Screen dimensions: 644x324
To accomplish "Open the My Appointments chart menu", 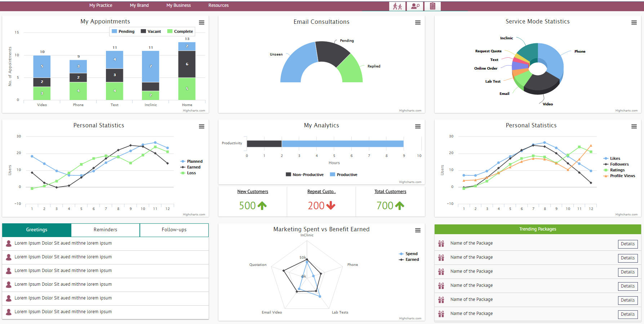I will pyautogui.click(x=202, y=22).
